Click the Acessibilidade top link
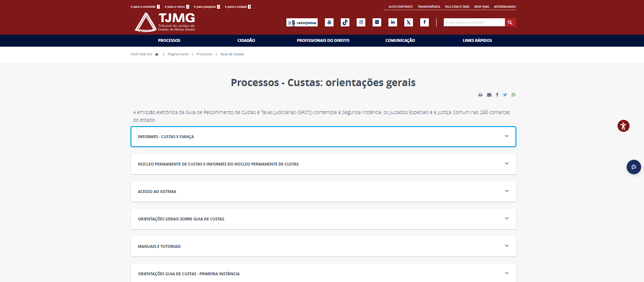The width and height of the screenshot is (644, 282). coord(505,7)
